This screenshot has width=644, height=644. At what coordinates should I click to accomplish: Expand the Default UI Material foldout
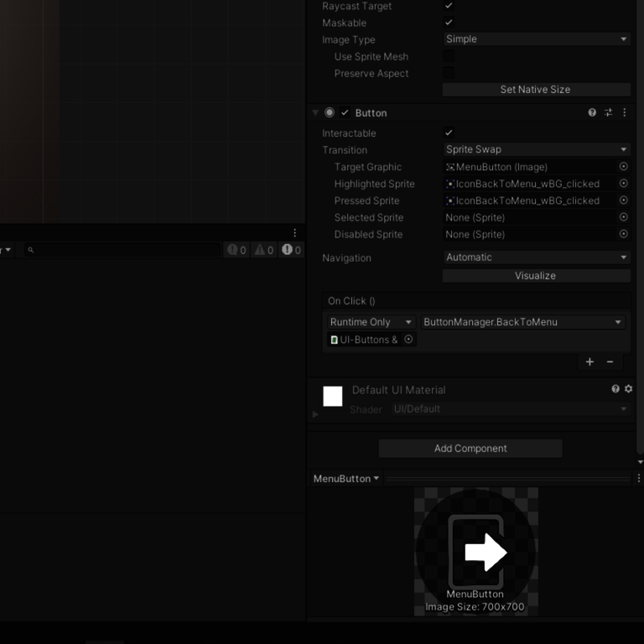pyautogui.click(x=315, y=414)
